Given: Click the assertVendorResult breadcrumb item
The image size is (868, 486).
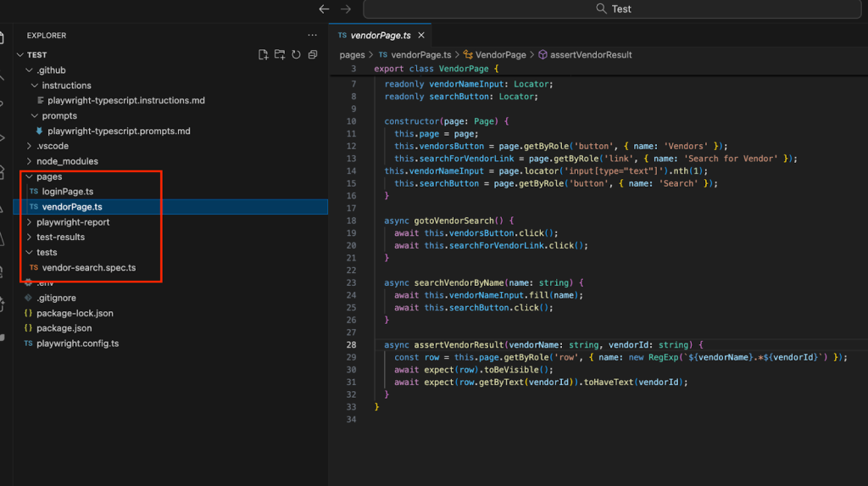Looking at the screenshot, I should (591, 55).
